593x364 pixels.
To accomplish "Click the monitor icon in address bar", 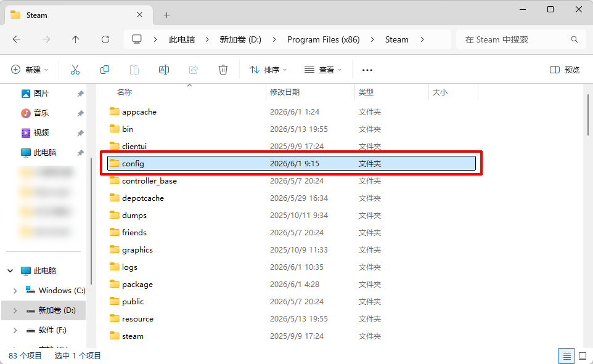I will pyautogui.click(x=137, y=39).
